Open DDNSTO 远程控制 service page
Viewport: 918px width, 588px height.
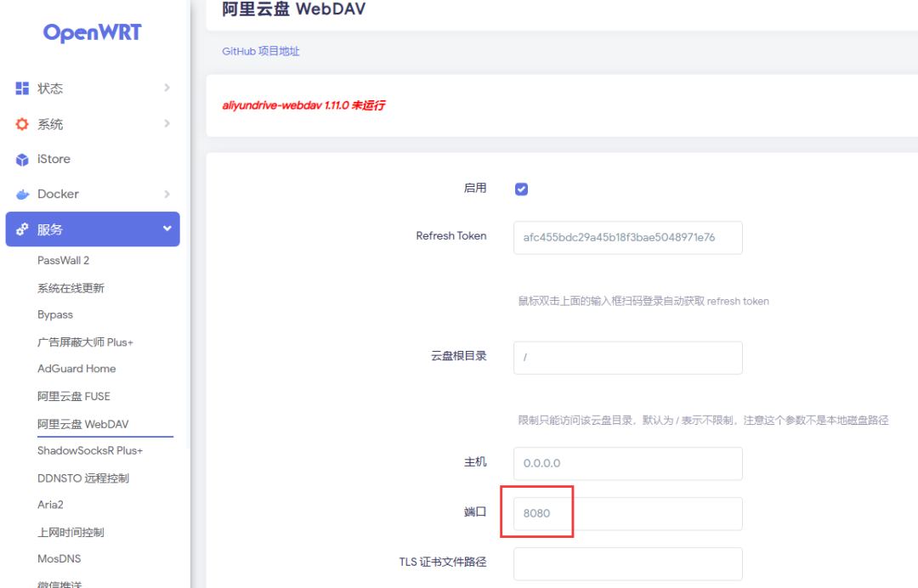click(83, 478)
